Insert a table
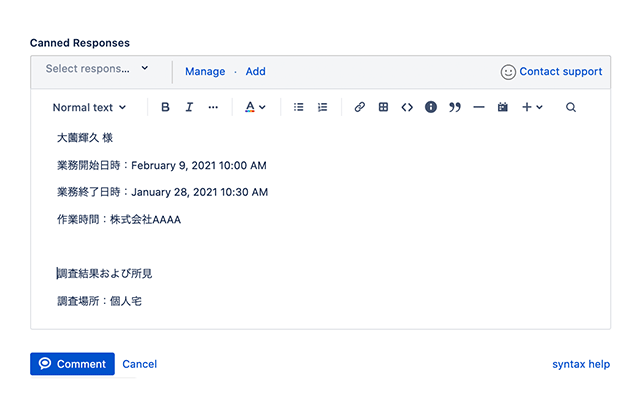This screenshot has height=400, width=640. pos(383,107)
